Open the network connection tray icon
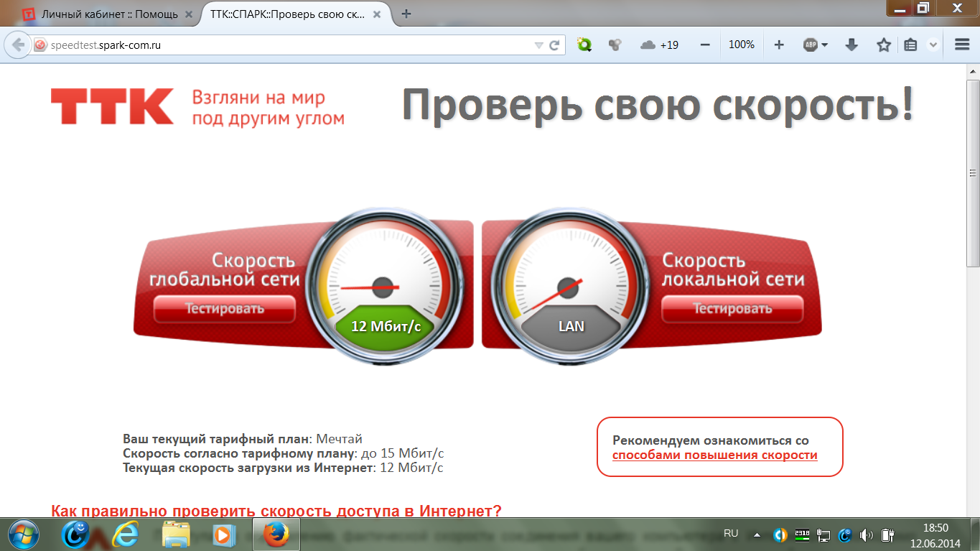980x551 pixels. pyautogui.click(x=823, y=534)
